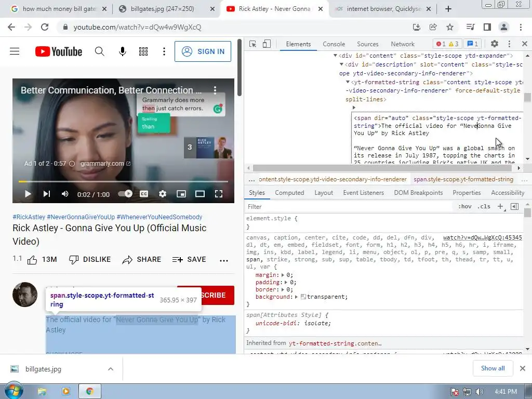The image size is (532, 399).
Task: Add a new style rule plus icon
Action: (x=500, y=206)
